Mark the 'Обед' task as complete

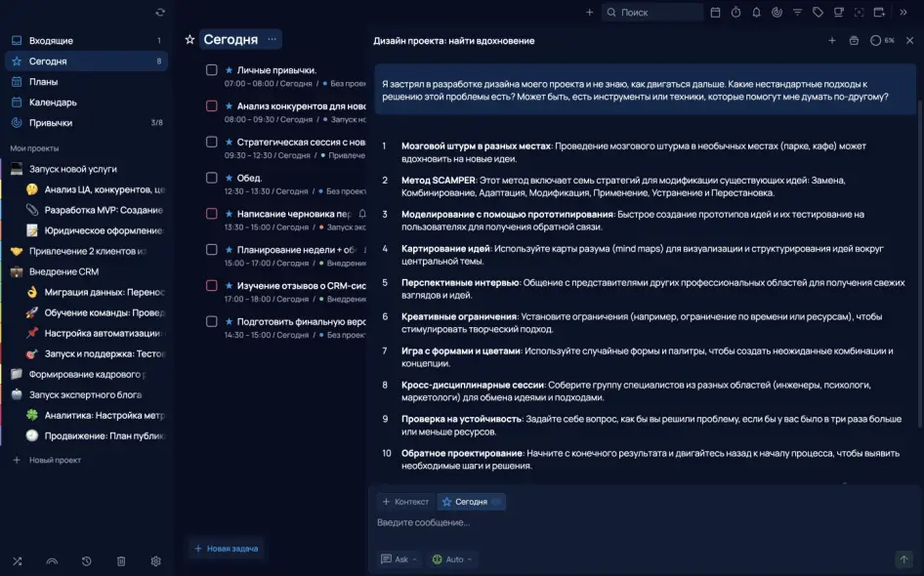211,178
